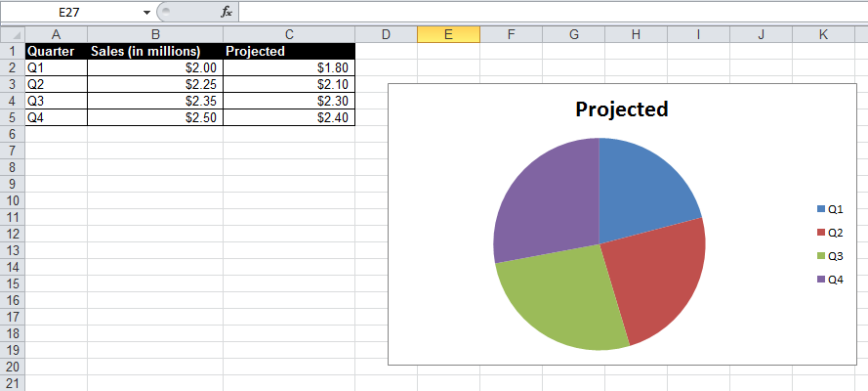Viewport: 868px width, 391px height.
Task: Select row 10 header
Action: click(x=13, y=200)
